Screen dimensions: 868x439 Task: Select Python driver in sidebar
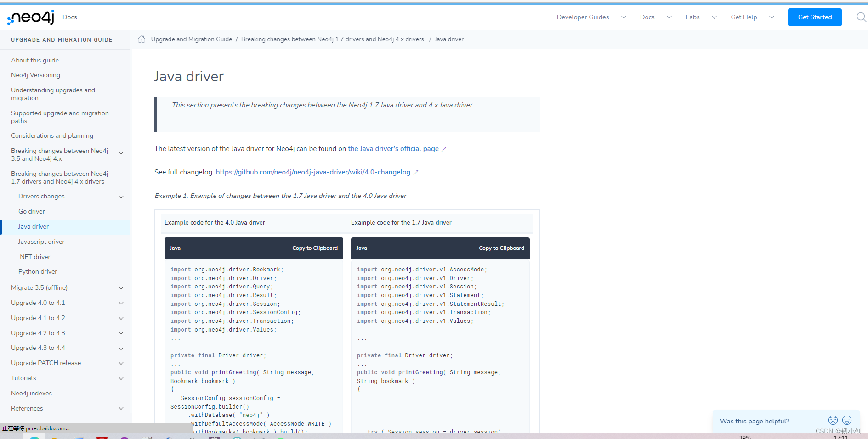pyautogui.click(x=38, y=271)
